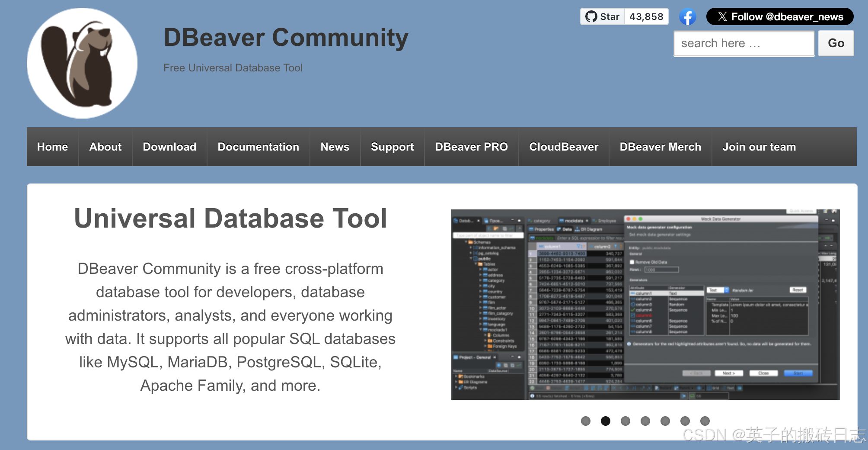Select the fourth slider dot

[x=645, y=421]
